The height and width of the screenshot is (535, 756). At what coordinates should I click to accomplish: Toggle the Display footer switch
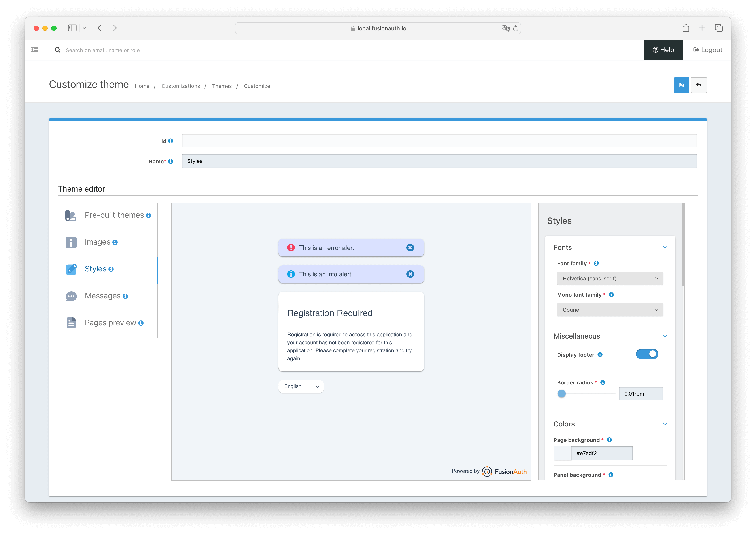[646, 354]
